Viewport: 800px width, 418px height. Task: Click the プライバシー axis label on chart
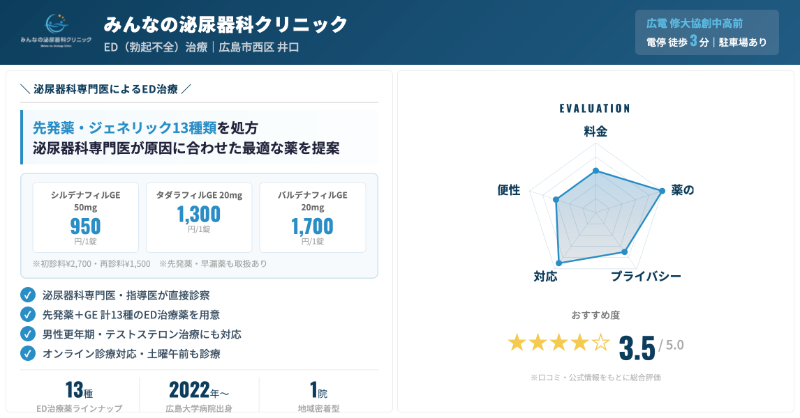[x=646, y=276]
